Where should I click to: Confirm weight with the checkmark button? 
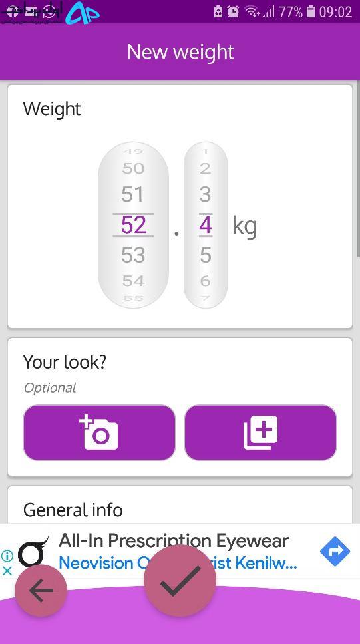(x=180, y=580)
